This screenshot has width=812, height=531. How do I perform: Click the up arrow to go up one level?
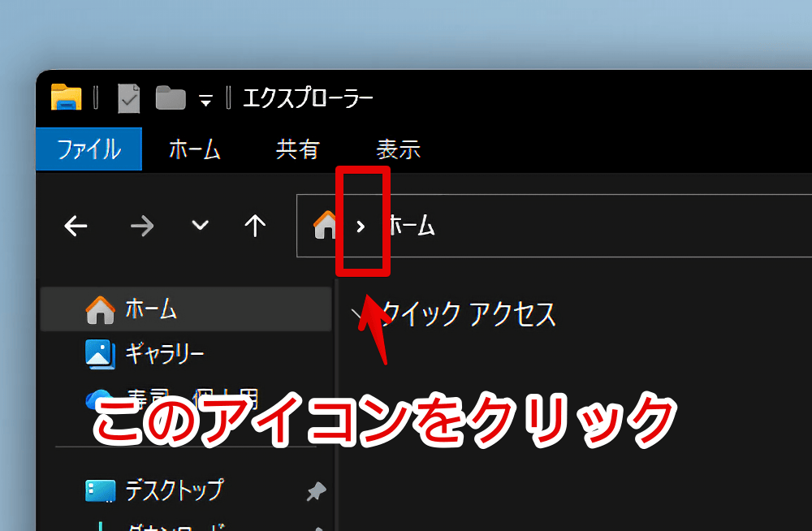pyautogui.click(x=254, y=227)
